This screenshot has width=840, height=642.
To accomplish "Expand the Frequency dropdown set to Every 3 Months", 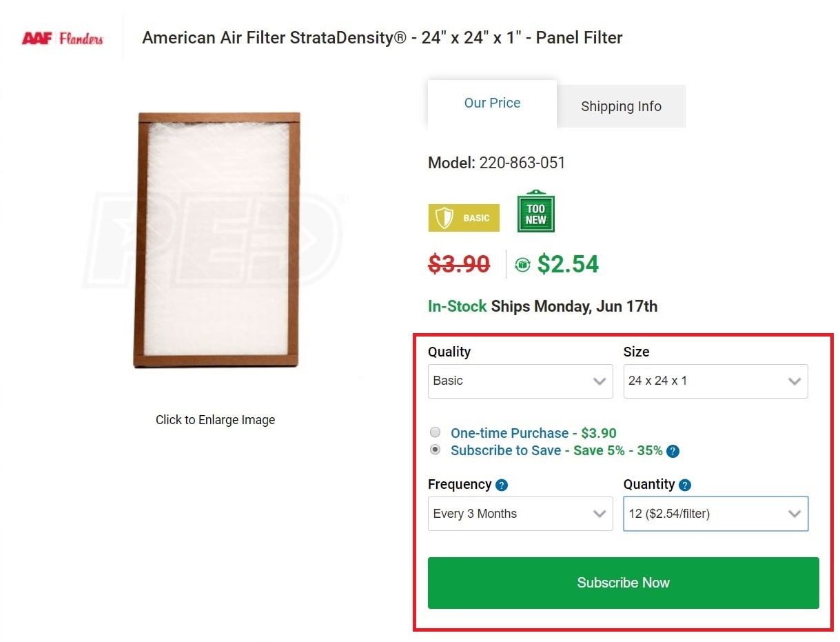I will click(520, 514).
